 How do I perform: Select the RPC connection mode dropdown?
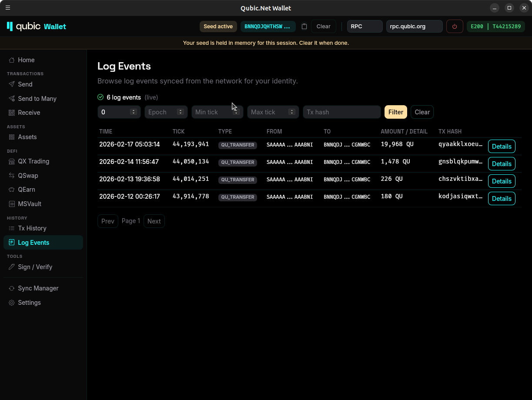pos(365,27)
